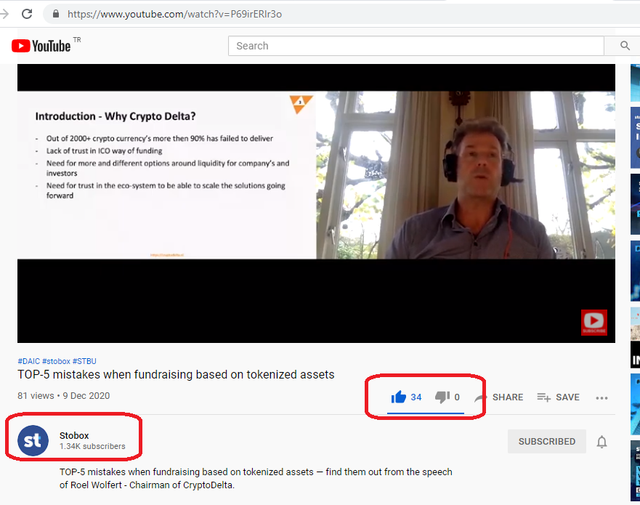Click the video player to pause
The image size is (640, 505).
316,203
